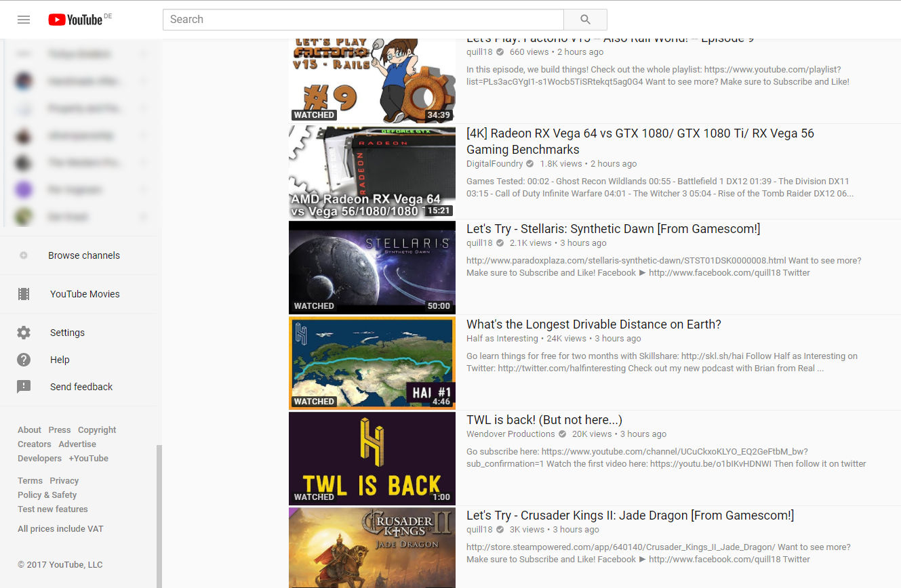Open the Advertise footer link
The width and height of the screenshot is (901, 588).
coord(77,444)
